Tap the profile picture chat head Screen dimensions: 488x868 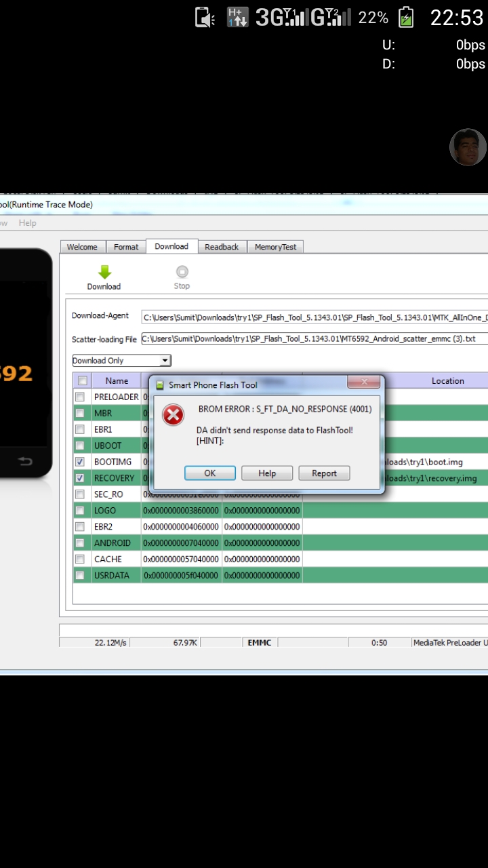(x=468, y=146)
